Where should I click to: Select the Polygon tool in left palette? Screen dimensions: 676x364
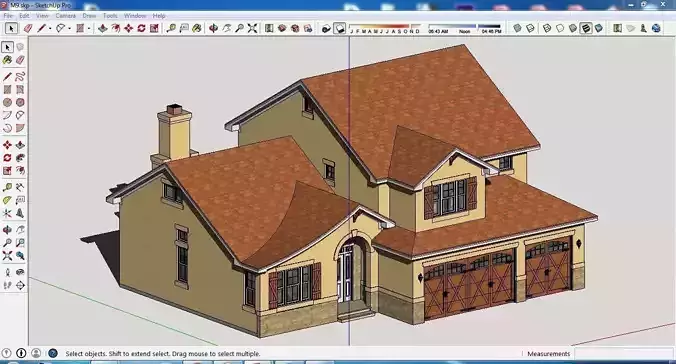click(20, 102)
